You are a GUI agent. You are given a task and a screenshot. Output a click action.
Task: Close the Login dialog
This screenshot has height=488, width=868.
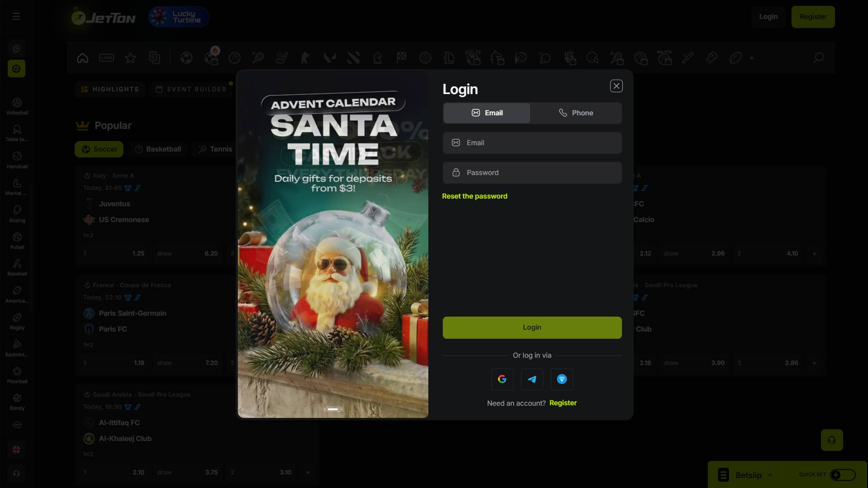(616, 86)
